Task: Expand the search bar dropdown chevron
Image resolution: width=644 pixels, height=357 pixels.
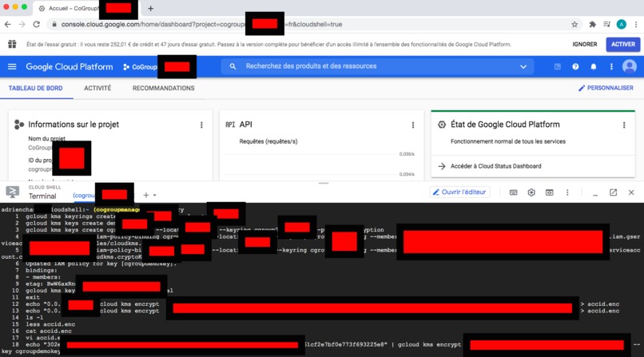Action: pyautogui.click(x=523, y=66)
